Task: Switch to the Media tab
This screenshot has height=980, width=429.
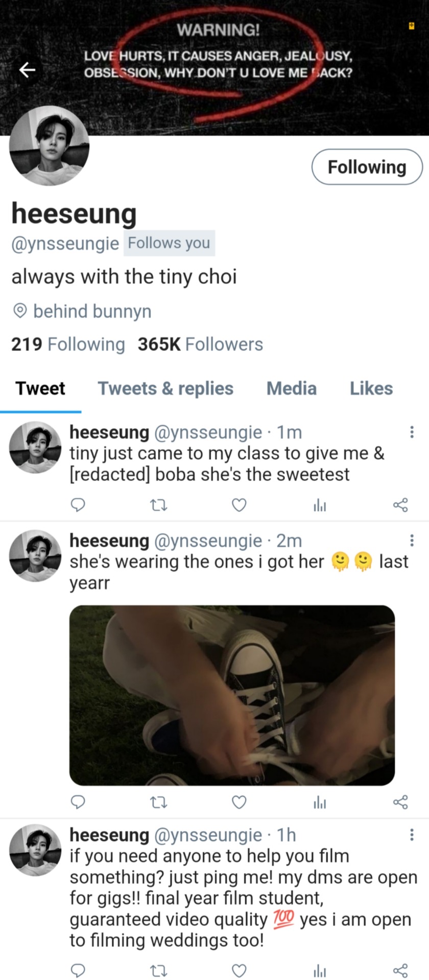Action: [291, 388]
